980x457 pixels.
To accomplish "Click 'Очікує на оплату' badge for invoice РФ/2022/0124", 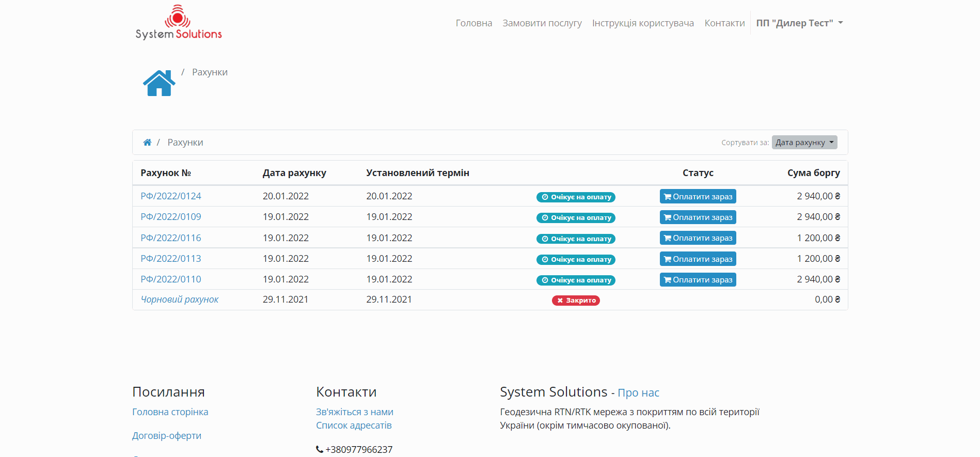I will [x=576, y=197].
